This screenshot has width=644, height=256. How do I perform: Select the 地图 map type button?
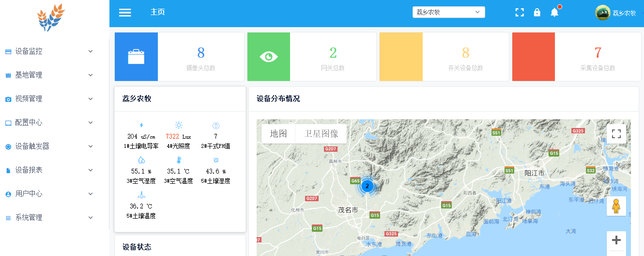pyautogui.click(x=278, y=134)
